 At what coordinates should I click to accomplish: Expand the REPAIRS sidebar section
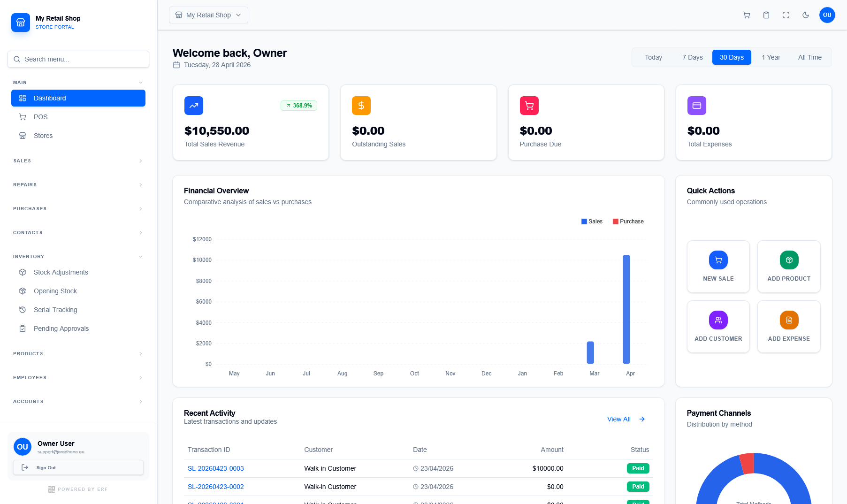78,185
